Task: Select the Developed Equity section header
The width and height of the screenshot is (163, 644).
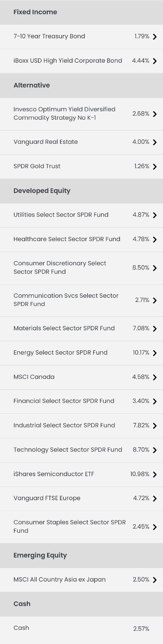Action: tap(81, 191)
